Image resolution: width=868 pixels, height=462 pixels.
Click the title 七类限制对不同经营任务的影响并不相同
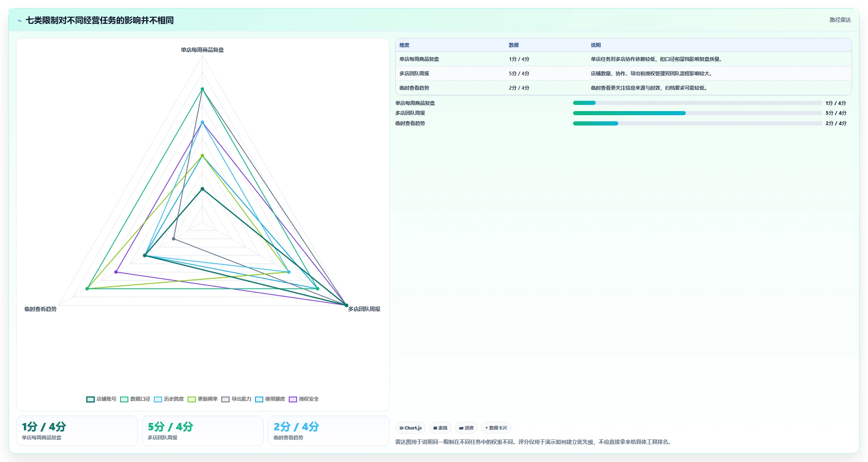click(x=100, y=20)
